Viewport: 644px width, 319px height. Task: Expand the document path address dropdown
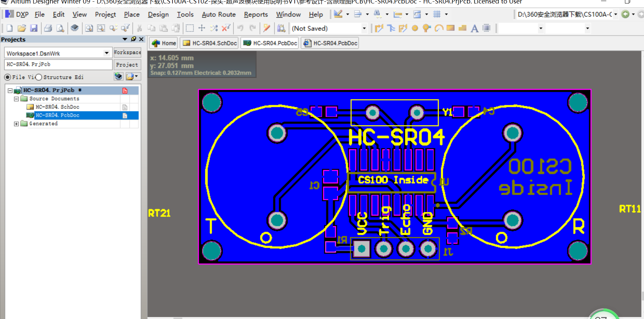point(616,14)
